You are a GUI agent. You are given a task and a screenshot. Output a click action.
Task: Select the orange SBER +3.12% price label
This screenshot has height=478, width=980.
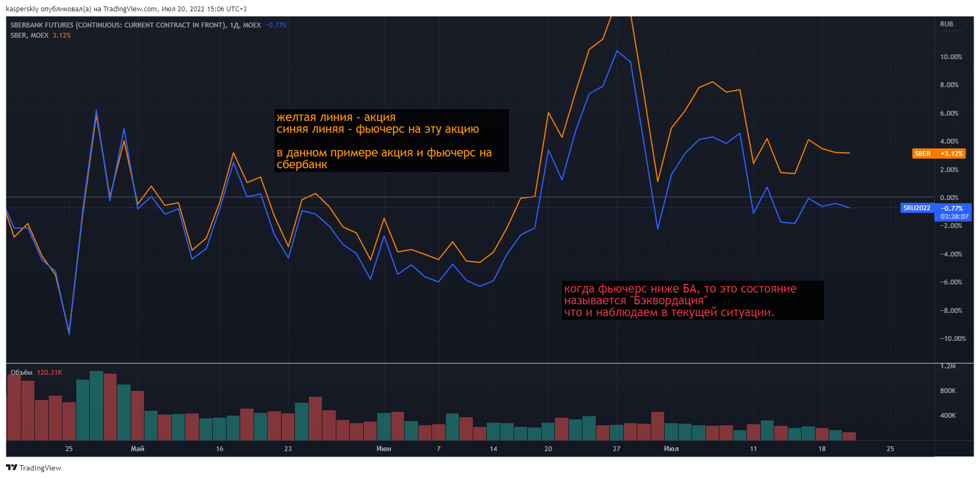[x=939, y=154]
